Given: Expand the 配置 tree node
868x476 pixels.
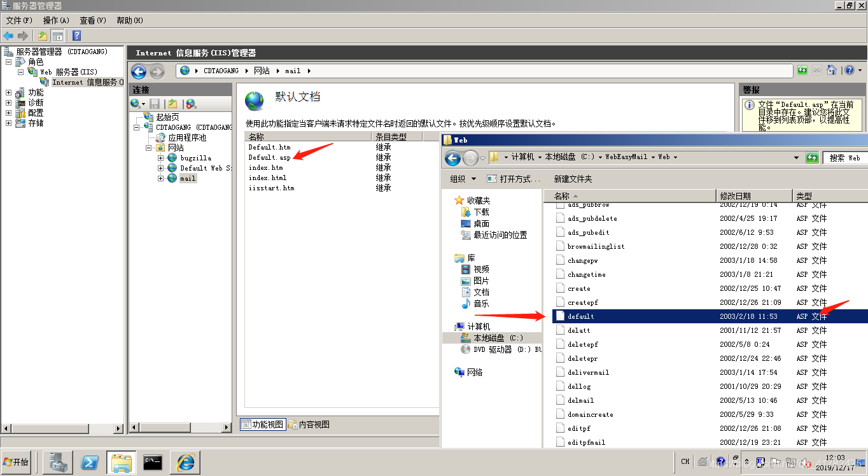Looking at the screenshot, I should click(x=9, y=113).
